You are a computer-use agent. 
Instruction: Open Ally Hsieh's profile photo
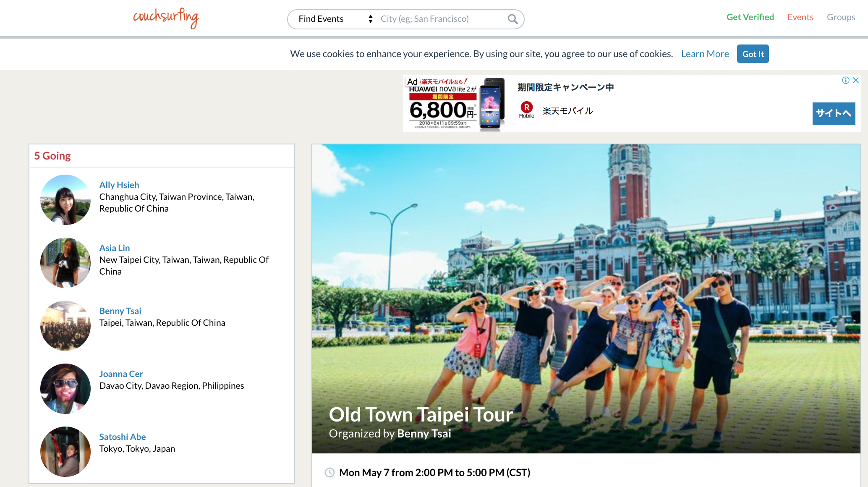[x=65, y=200]
